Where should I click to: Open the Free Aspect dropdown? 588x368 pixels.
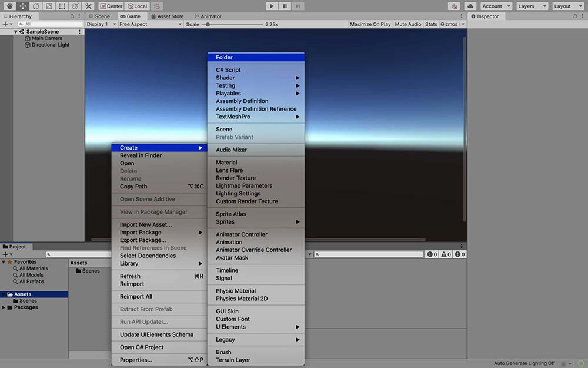click(x=149, y=24)
